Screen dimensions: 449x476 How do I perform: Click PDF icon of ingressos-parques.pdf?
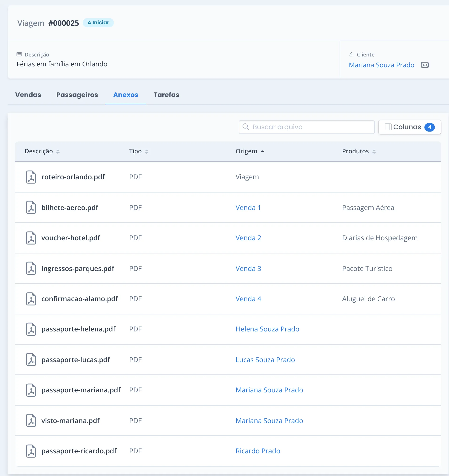coord(31,268)
